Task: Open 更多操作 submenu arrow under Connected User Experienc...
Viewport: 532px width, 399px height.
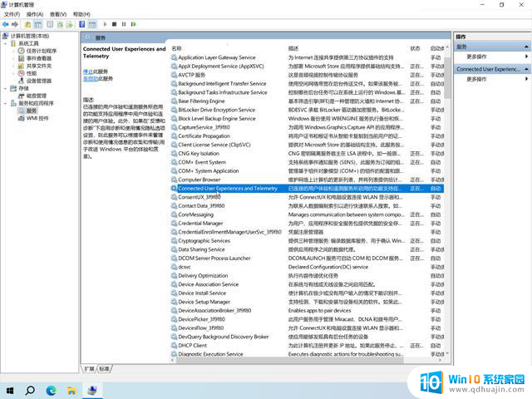Action: 526,79
